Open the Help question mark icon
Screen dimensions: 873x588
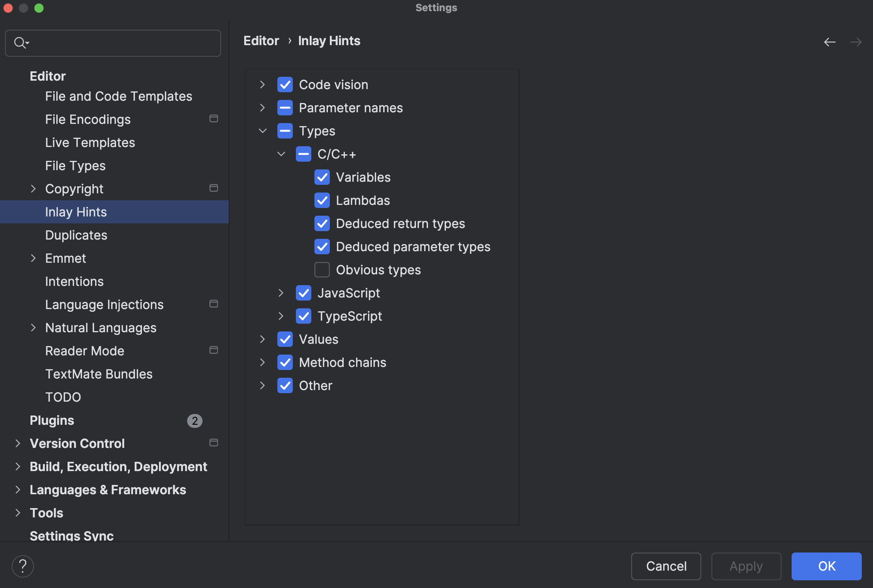(22, 566)
